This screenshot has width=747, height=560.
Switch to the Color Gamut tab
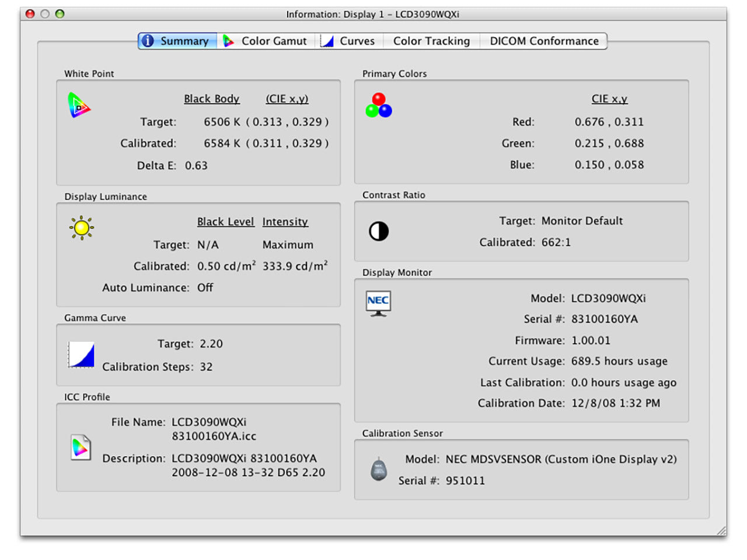click(266, 41)
